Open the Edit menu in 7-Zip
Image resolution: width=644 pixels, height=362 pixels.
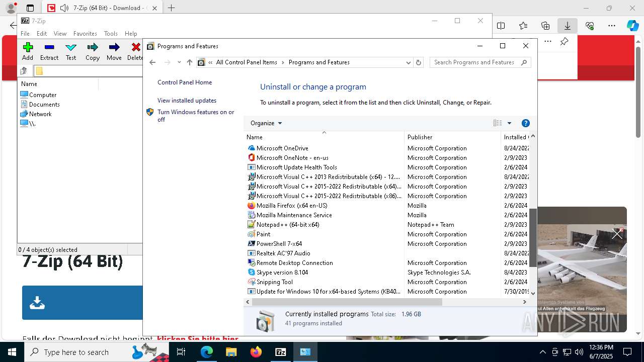tap(42, 33)
